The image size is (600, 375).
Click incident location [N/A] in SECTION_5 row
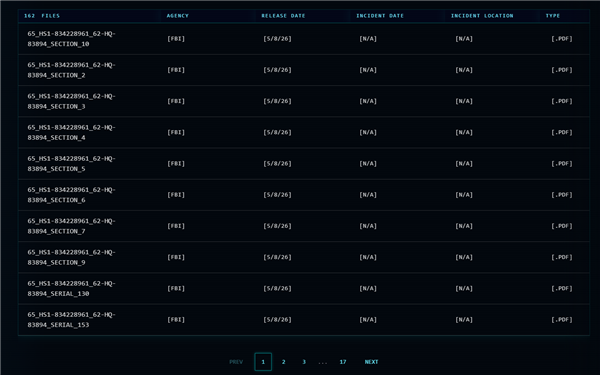pyautogui.click(x=464, y=163)
